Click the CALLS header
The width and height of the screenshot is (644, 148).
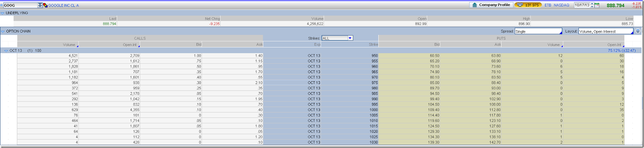(140, 38)
